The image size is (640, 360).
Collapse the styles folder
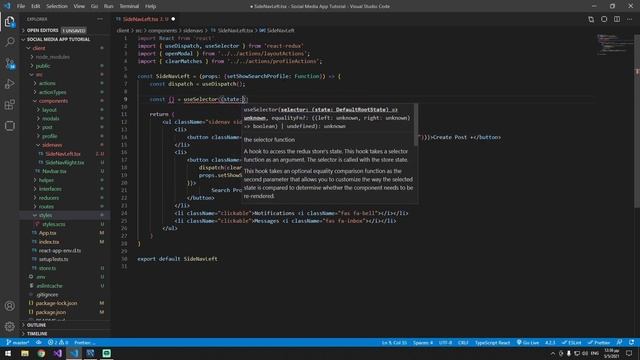click(45, 215)
